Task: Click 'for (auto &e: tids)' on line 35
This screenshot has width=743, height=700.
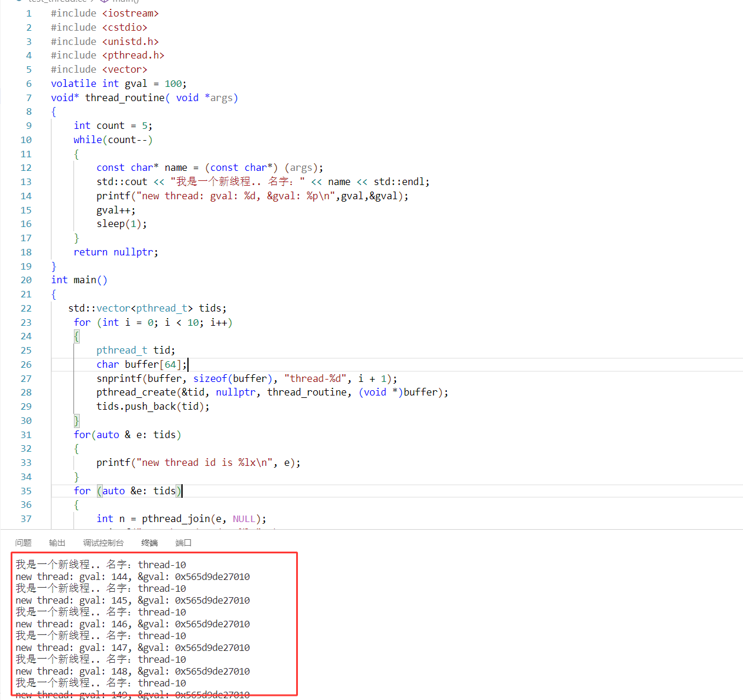Action: [x=127, y=491]
